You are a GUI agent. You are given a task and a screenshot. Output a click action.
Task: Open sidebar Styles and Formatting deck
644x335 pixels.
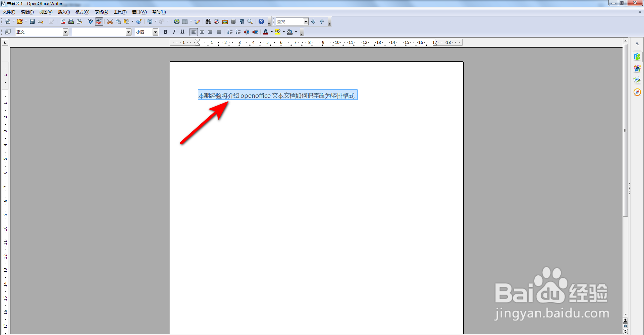pyautogui.click(x=637, y=68)
